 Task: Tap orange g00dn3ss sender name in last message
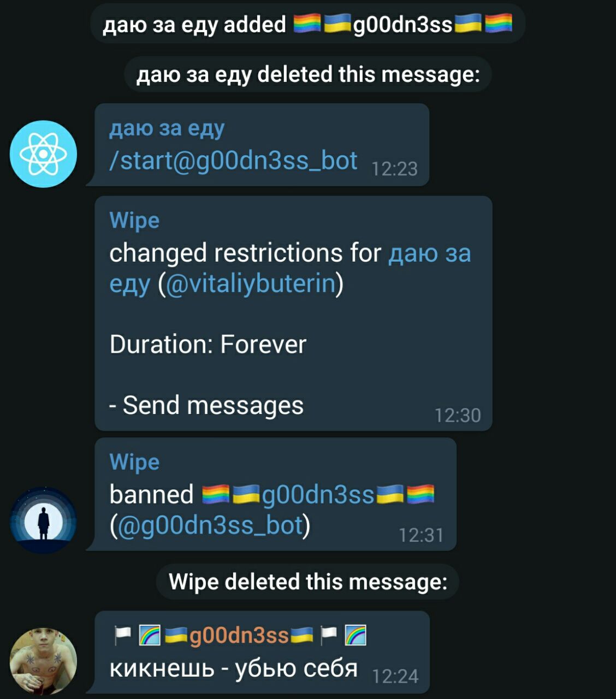[239, 636]
